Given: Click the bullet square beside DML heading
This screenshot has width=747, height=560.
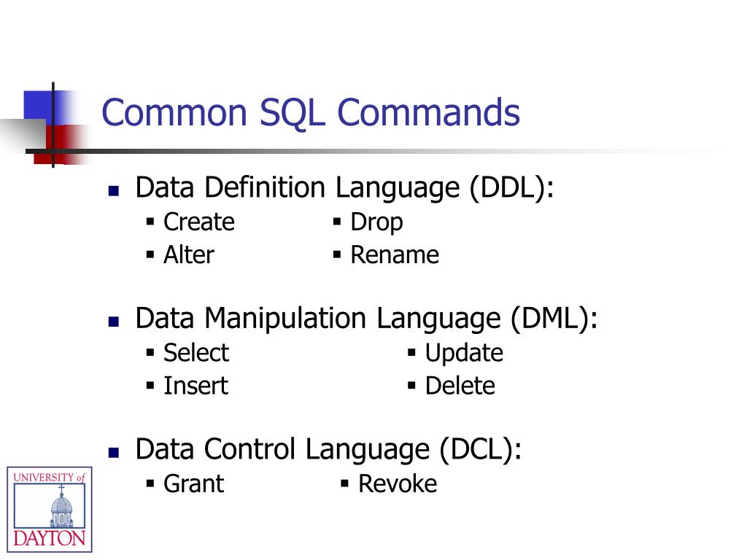Looking at the screenshot, I should [113, 322].
